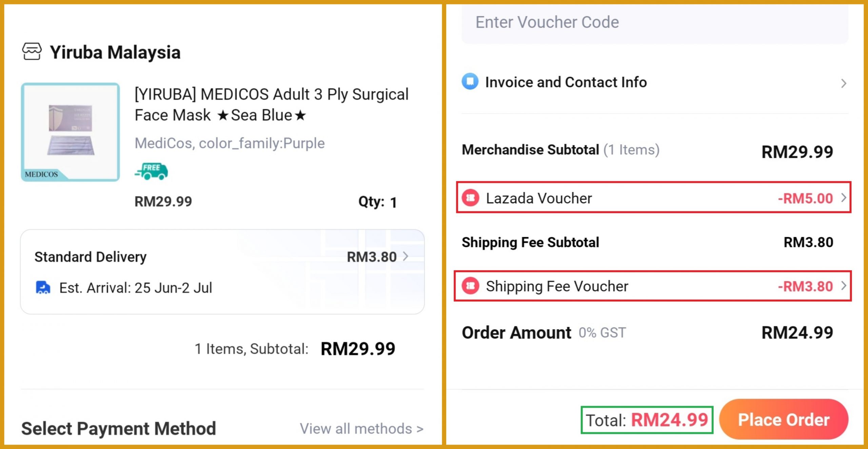The image size is (868, 449).
Task: Open the MEDICOS Surgical Face Mask title
Action: pos(271,105)
